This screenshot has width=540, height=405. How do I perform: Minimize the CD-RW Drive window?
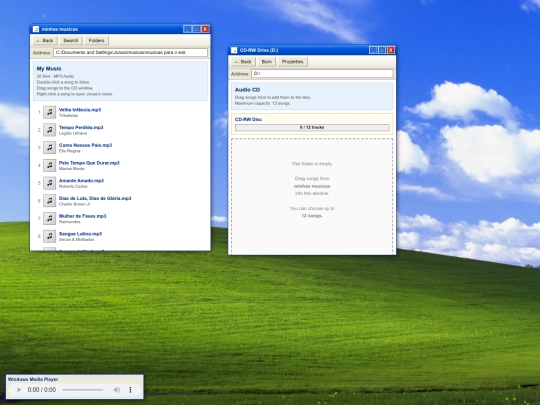(x=373, y=50)
